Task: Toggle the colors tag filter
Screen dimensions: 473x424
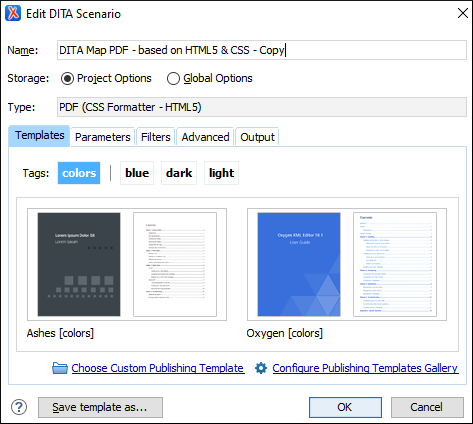Action: (79, 173)
